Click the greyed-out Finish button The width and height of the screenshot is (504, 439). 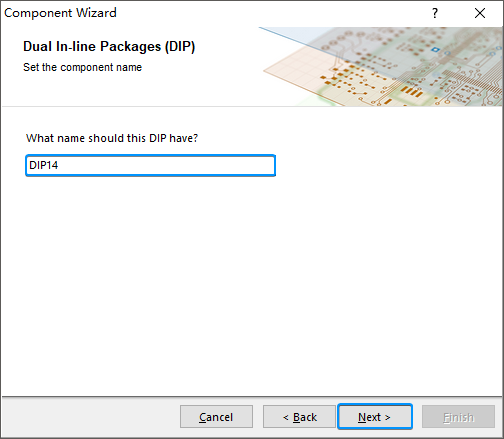[x=458, y=417]
